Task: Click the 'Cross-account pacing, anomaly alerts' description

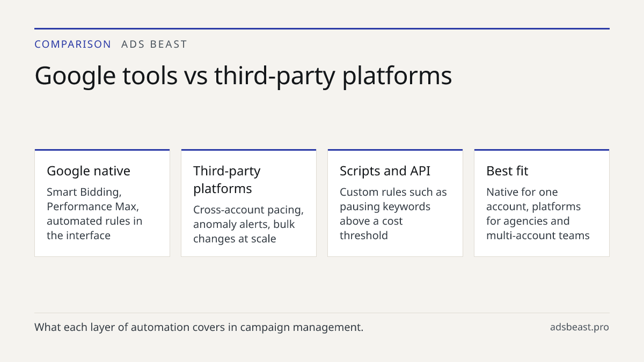Action: point(248,224)
